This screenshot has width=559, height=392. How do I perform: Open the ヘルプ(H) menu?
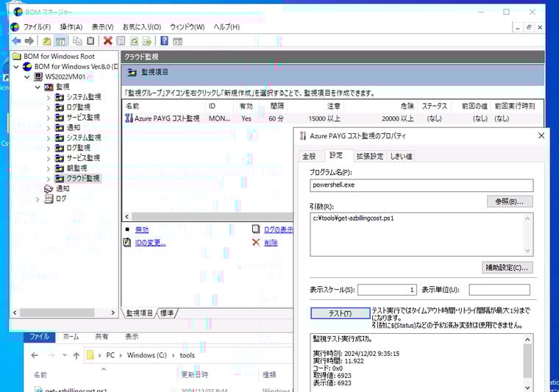point(227,27)
